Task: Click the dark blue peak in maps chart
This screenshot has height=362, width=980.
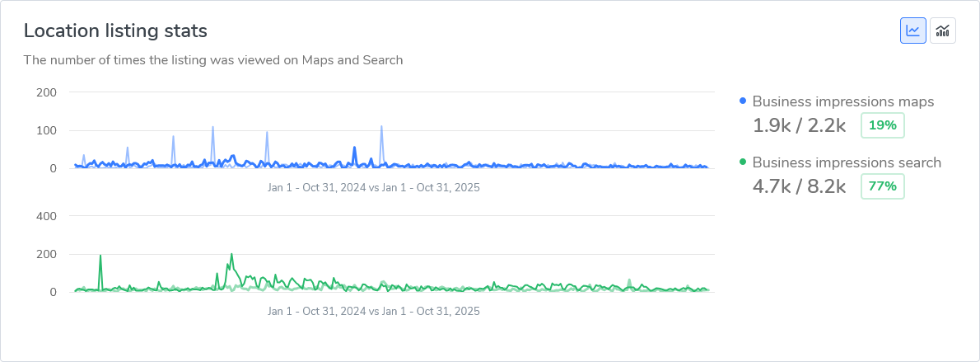Action: coord(354,149)
